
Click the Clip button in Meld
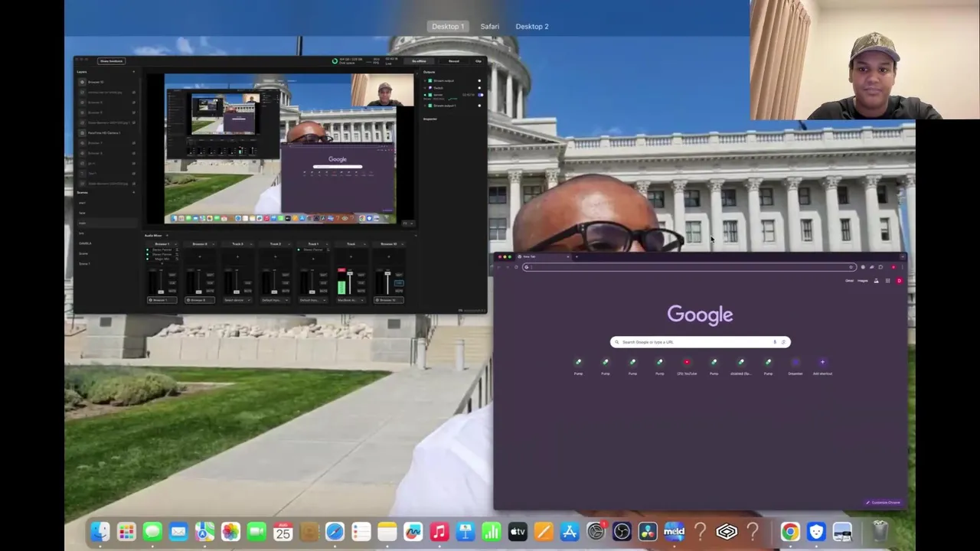click(x=479, y=61)
